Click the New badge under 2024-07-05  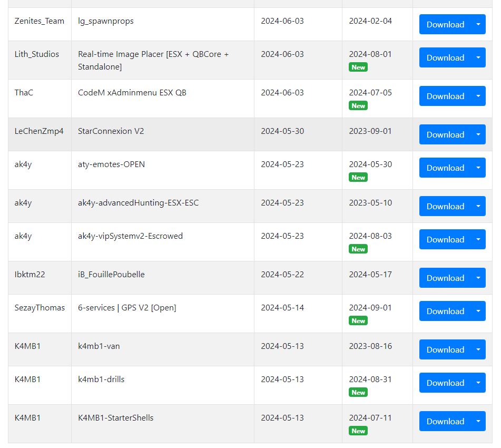click(x=358, y=105)
